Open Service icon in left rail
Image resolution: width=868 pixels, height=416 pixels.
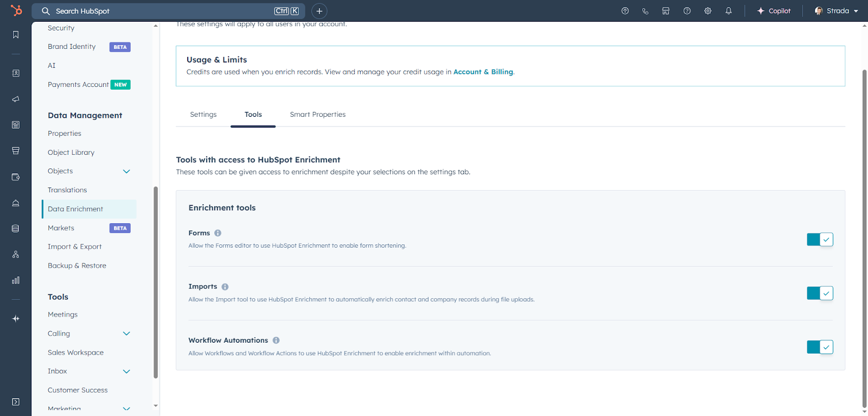[16, 203]
